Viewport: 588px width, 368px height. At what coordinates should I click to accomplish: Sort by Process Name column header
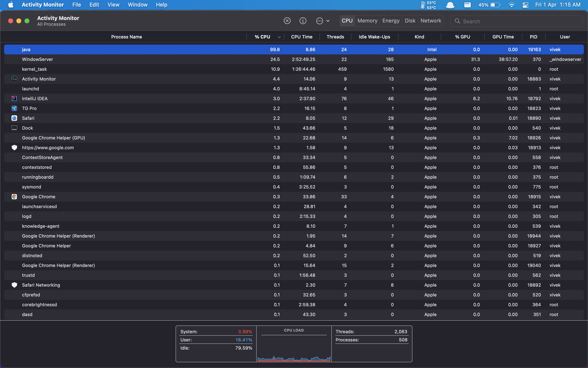point(126,37)
